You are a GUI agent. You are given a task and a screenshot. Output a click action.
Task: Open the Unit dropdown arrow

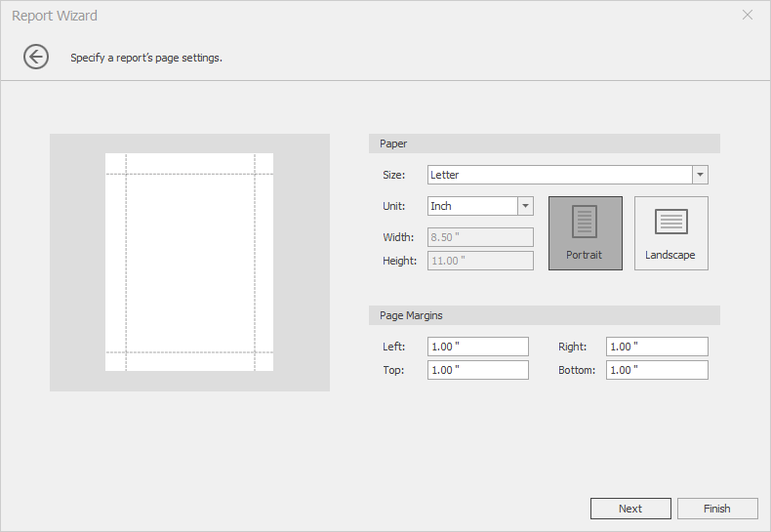click(525, 206)
